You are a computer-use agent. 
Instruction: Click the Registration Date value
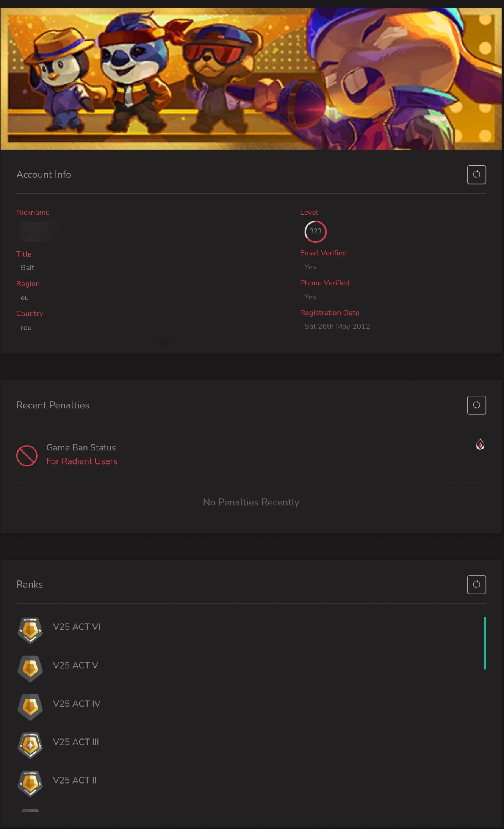[x=337, y=326]
